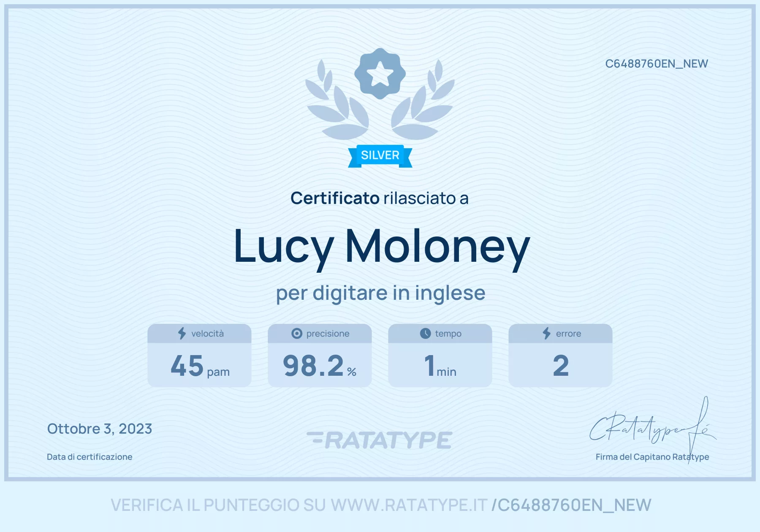Click the Ratatype logo at bottom center
This screenshot has height=532, width=760.
click(380, 440)
